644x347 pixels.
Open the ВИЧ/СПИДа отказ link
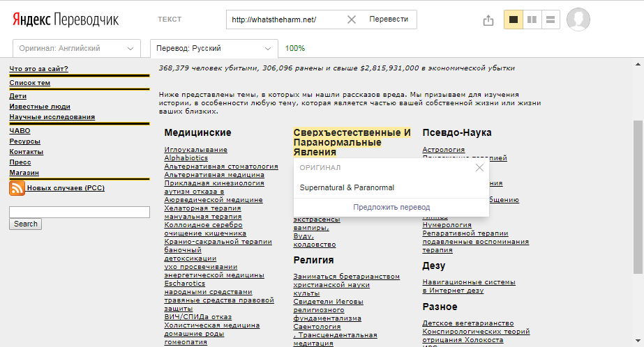coord(198,316)
